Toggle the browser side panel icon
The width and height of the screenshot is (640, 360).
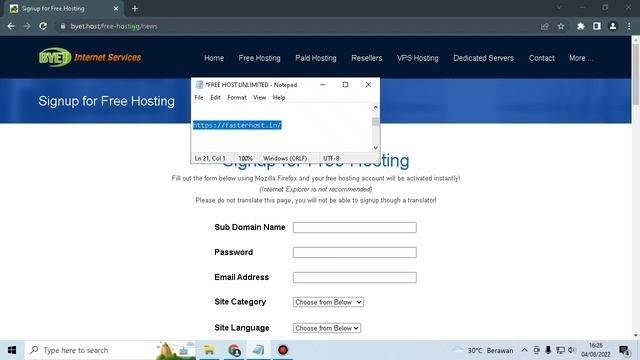point(597,26)
